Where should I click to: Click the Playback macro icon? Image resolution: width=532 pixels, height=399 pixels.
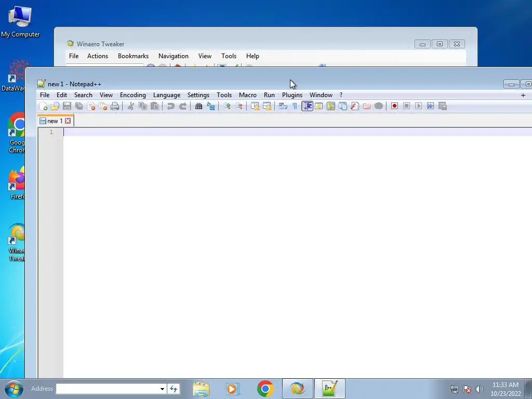click(418, 106)
